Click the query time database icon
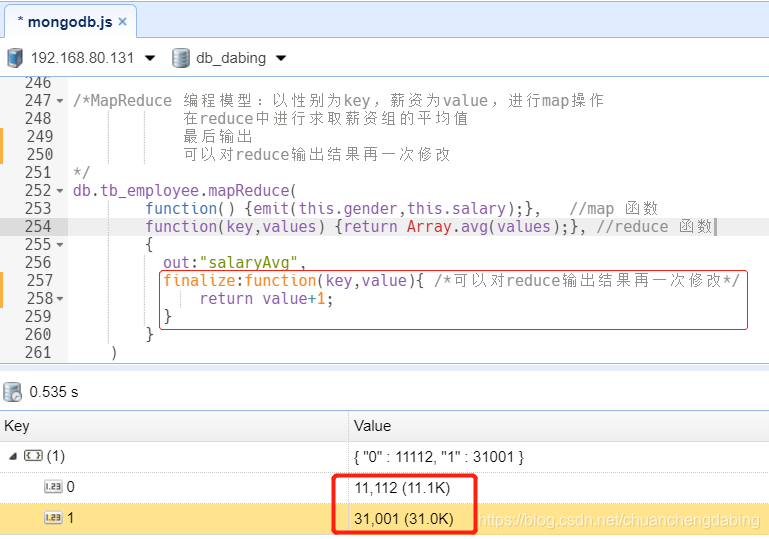The width and height of the screenshot is (769, 539). (13, 392)
